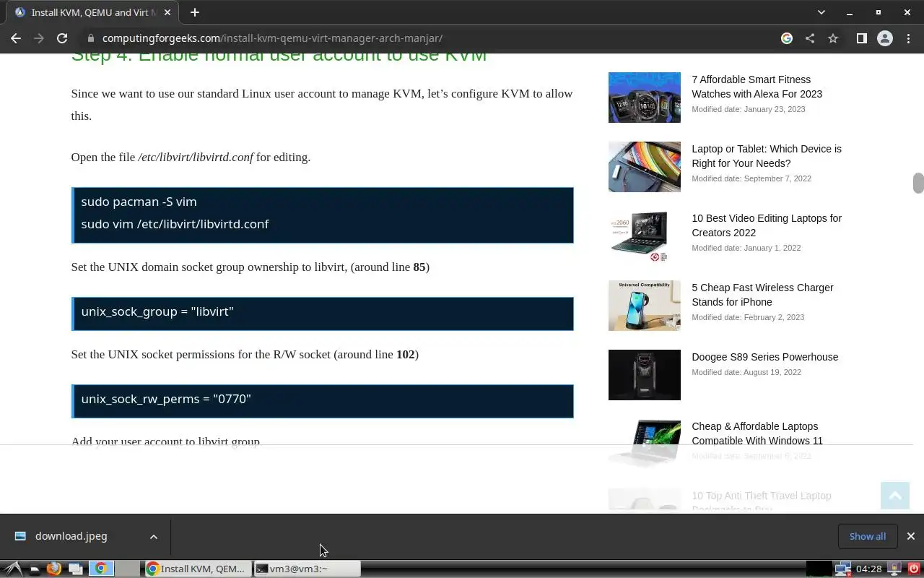Close the downloads bar
The image size is (924, 578).
910,536
